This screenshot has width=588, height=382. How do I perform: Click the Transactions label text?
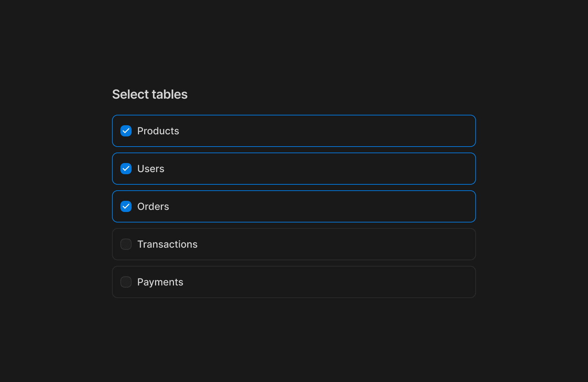point(168,244)
